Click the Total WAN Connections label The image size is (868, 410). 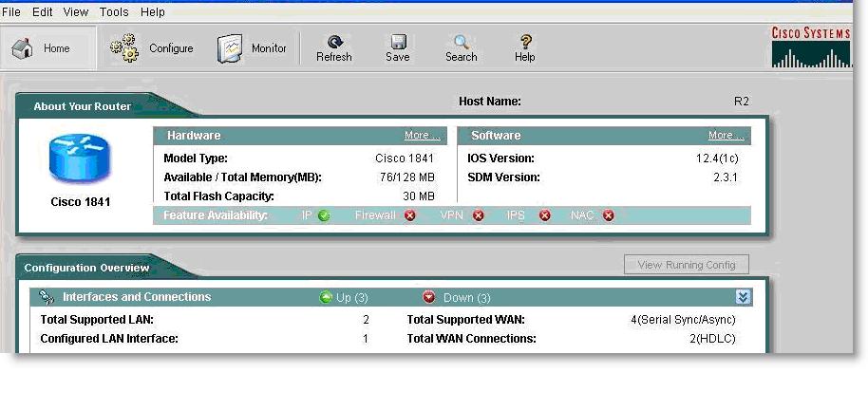coord(472,339)
